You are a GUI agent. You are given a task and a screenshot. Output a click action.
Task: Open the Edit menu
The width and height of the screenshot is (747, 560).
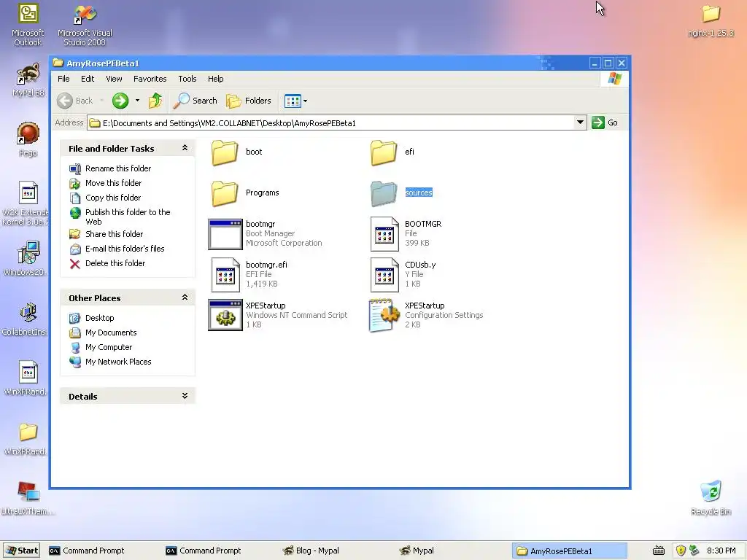tap(88, 79)
